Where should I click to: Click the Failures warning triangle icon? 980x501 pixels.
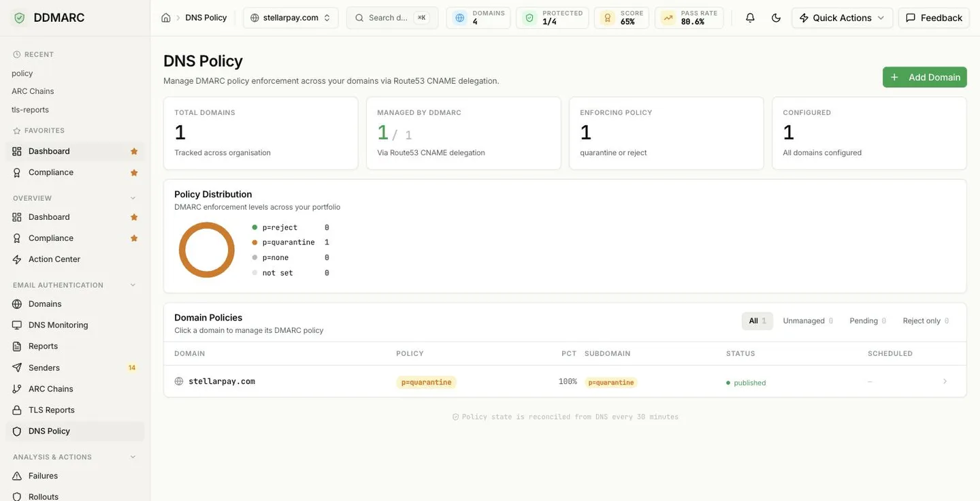point(17,476)
